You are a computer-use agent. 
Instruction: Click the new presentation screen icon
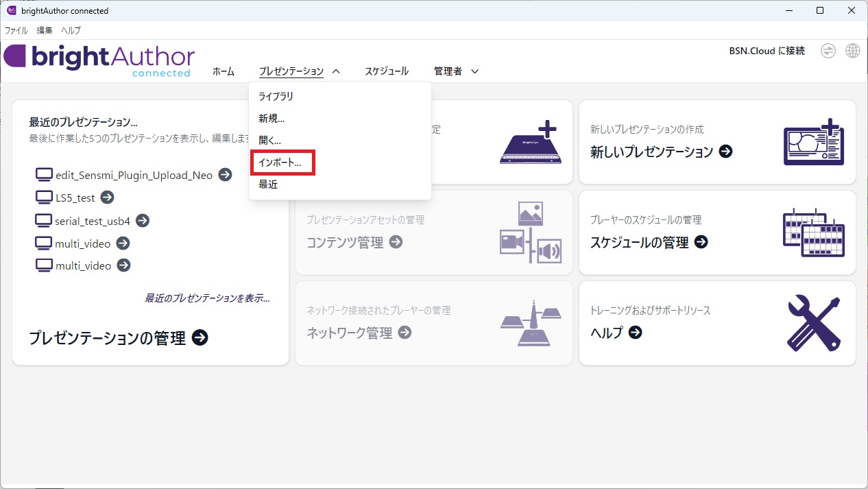813,142
